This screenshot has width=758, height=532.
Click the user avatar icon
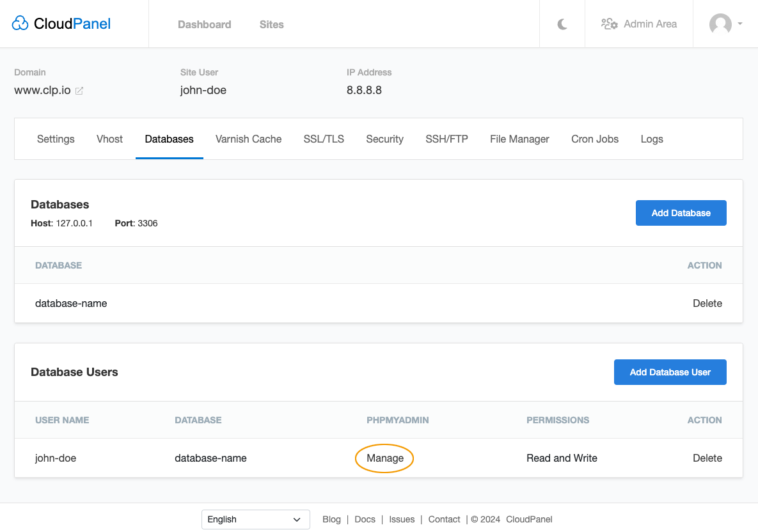pos(721,24)
